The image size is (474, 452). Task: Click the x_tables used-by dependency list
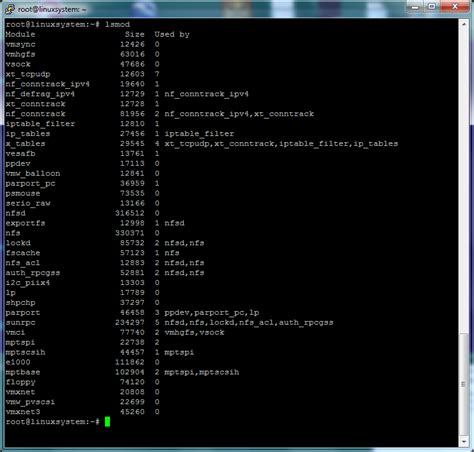pyautogui.click(x=281, y=144)
